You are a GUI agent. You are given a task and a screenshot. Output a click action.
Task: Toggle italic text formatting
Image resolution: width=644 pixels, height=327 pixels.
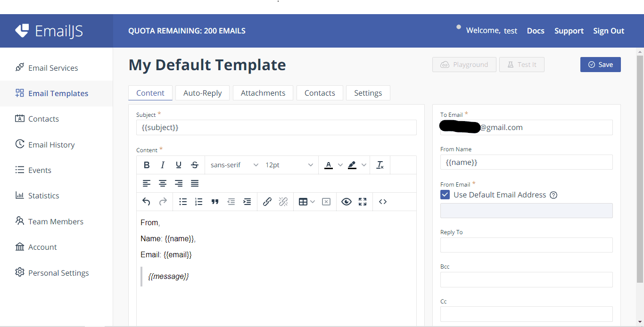163,165
